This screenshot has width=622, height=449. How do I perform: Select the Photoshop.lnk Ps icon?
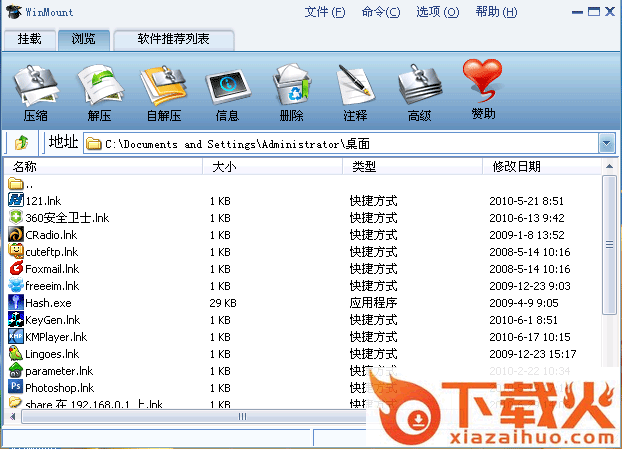pos(16,387)
